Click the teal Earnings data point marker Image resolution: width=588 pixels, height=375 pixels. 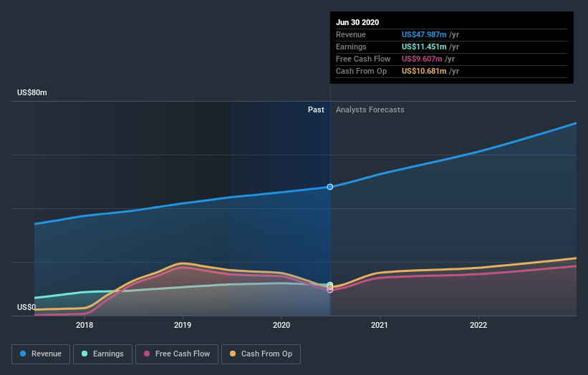(x=330, y=285)
